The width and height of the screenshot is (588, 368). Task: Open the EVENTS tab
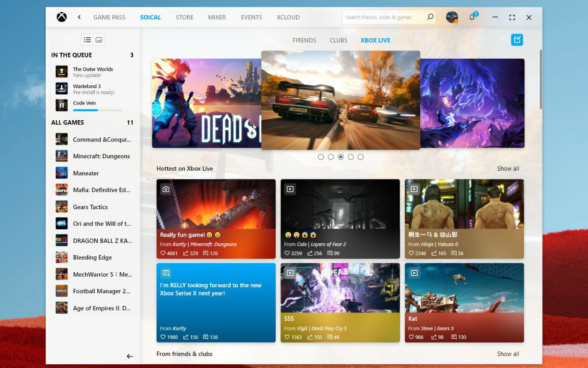(251, 17)
